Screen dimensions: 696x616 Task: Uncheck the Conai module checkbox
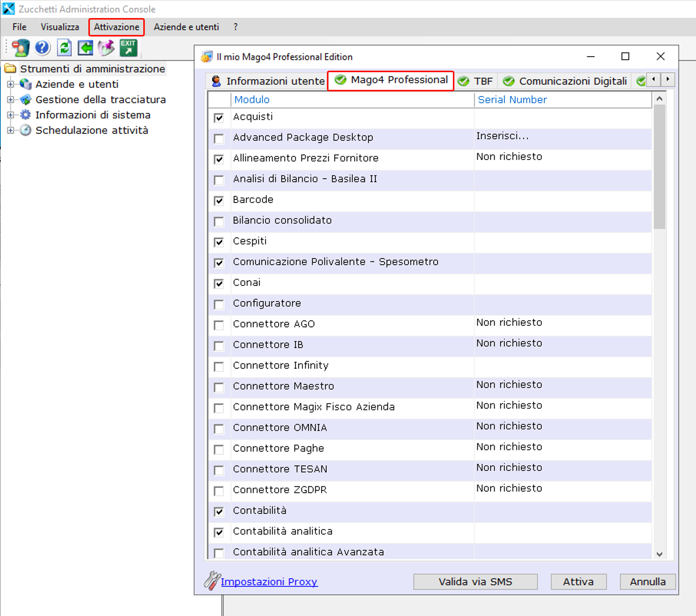pyautogui.click(x=219, y=283)
